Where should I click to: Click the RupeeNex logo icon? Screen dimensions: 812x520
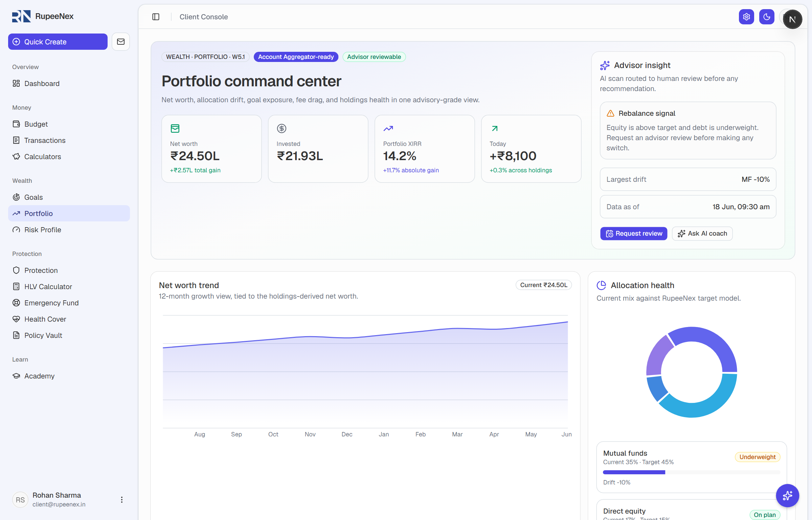21,16
